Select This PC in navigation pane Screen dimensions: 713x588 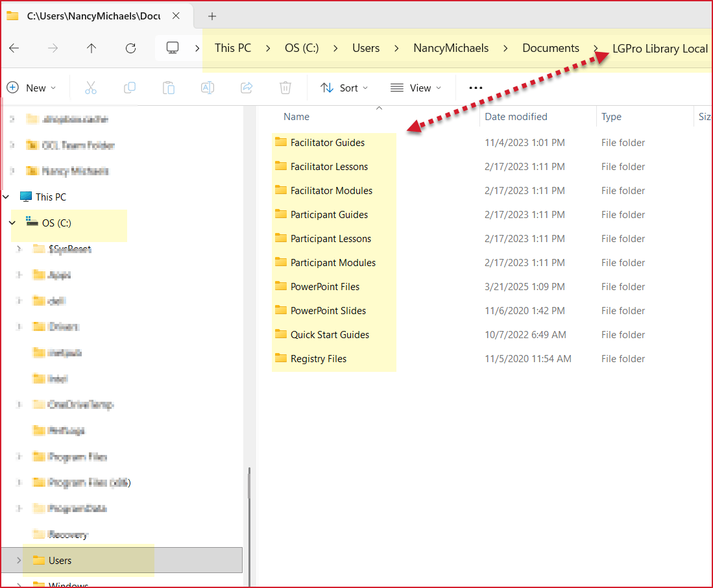(x=43, y=197)
